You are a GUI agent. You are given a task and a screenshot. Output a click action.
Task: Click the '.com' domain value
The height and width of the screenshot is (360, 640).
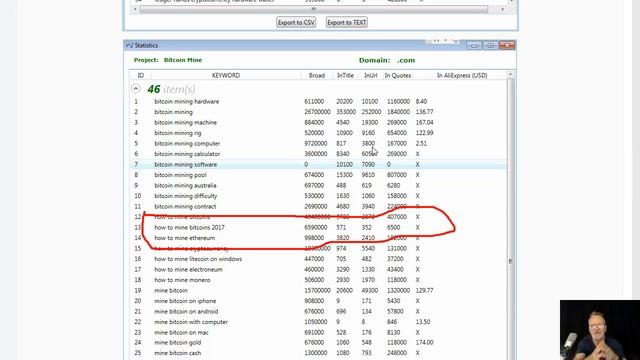[x=406, y=60]
